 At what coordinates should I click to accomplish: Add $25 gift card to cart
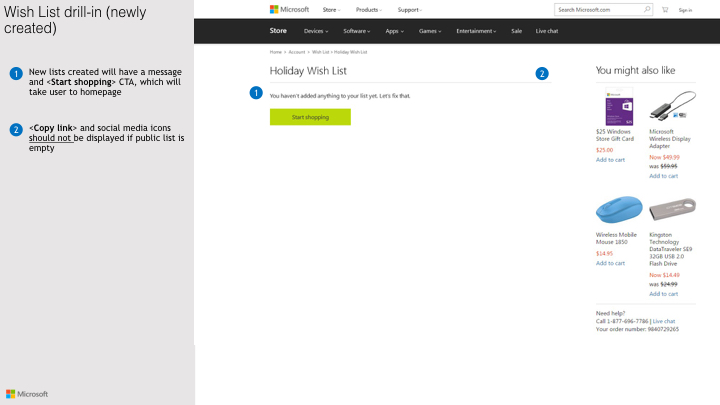point(610,160)
